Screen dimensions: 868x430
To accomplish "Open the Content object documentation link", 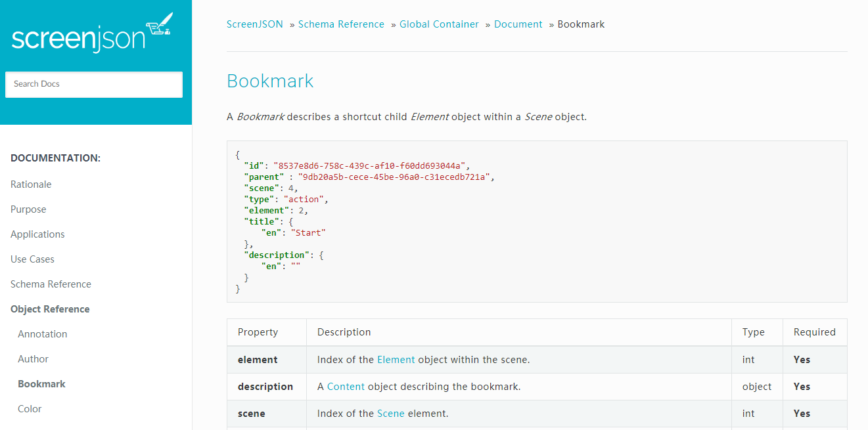I will click(x=346, y=386).
